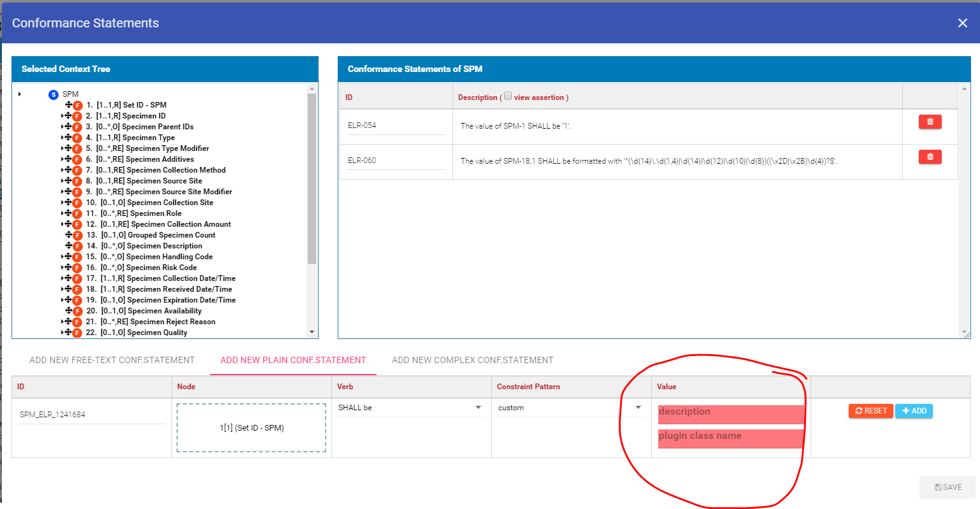Click the RESET button
The height and width of the screenshot is (509, 980).
tap(870, 411)
